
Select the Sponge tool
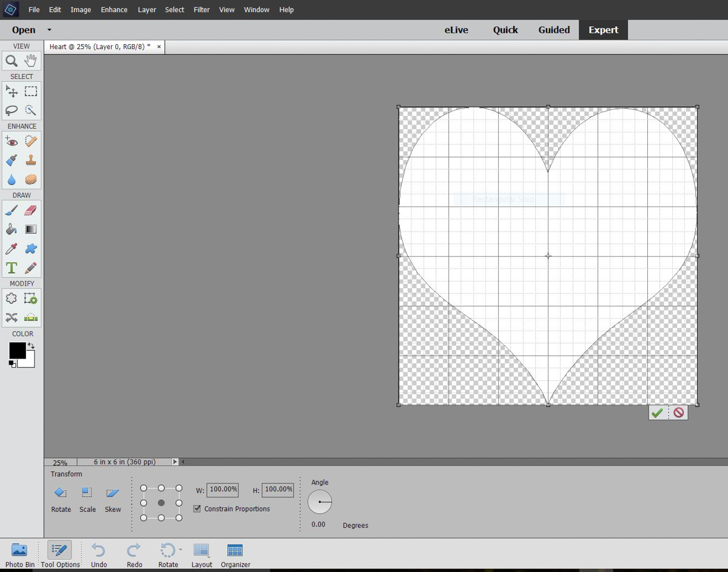coord(31,180)
